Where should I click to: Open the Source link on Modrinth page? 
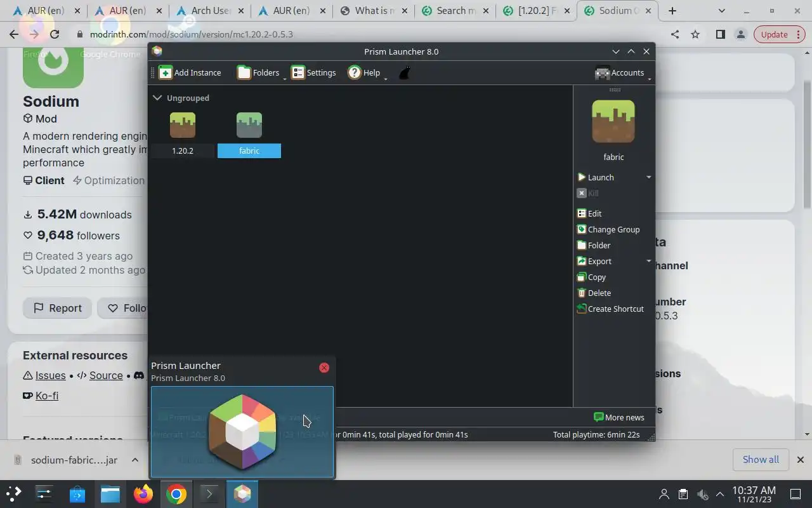(106, 375)
